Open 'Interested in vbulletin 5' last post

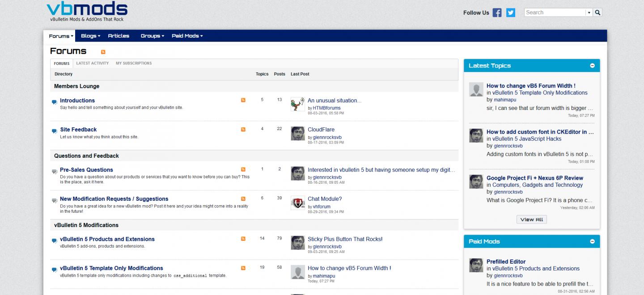click(x=381, y=170)
